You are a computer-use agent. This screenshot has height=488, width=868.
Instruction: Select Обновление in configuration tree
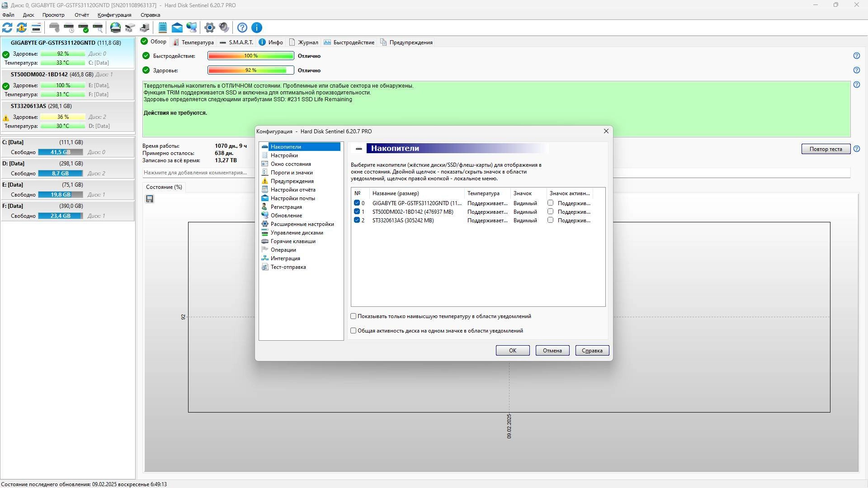tap(286, 216)
